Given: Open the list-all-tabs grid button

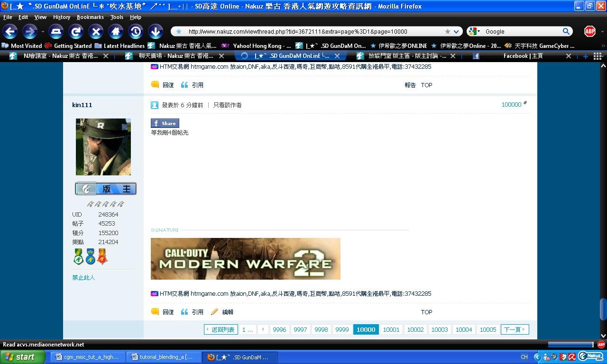Looking at the screenshot, I should pos(598,56).
